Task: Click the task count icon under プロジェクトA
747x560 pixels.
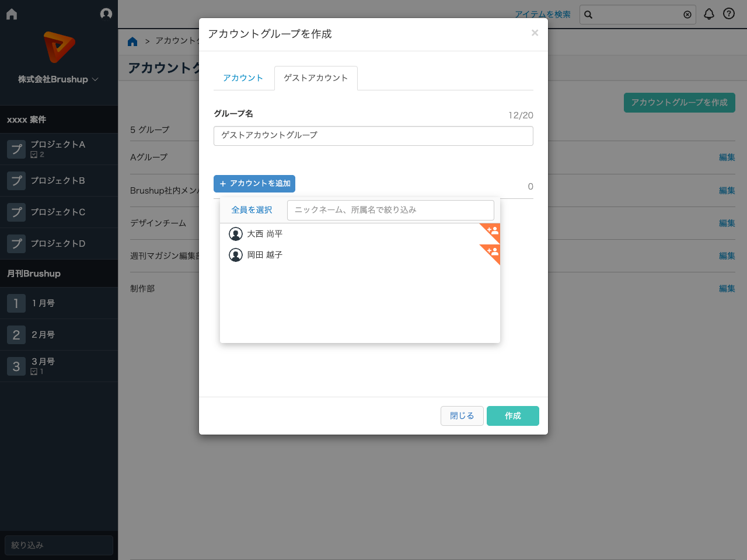Action: (x=34, y=155)
